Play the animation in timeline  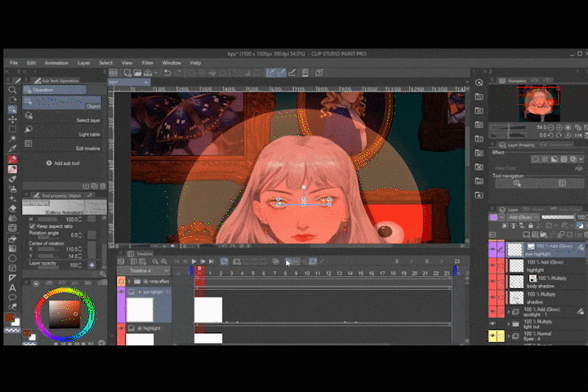point(194,261)
